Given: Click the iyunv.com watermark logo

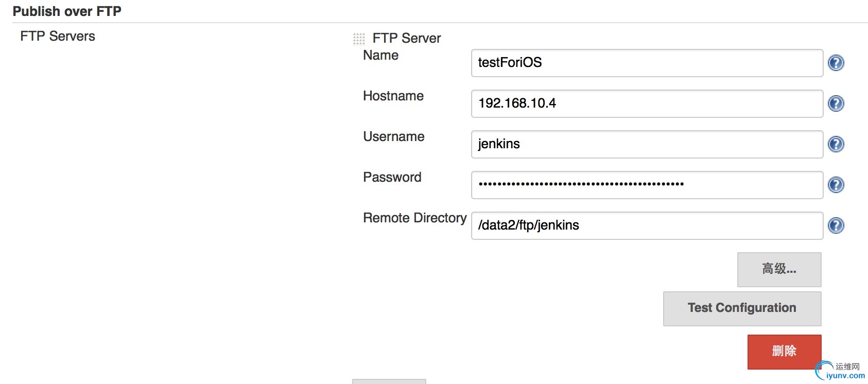Looking at the screenshot, I should coord(840,371).
